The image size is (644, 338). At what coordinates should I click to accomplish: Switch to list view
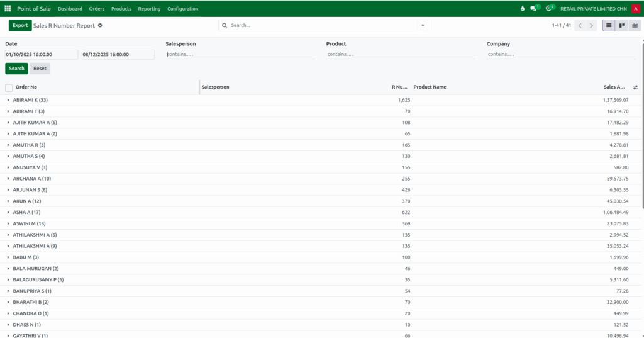609,26
